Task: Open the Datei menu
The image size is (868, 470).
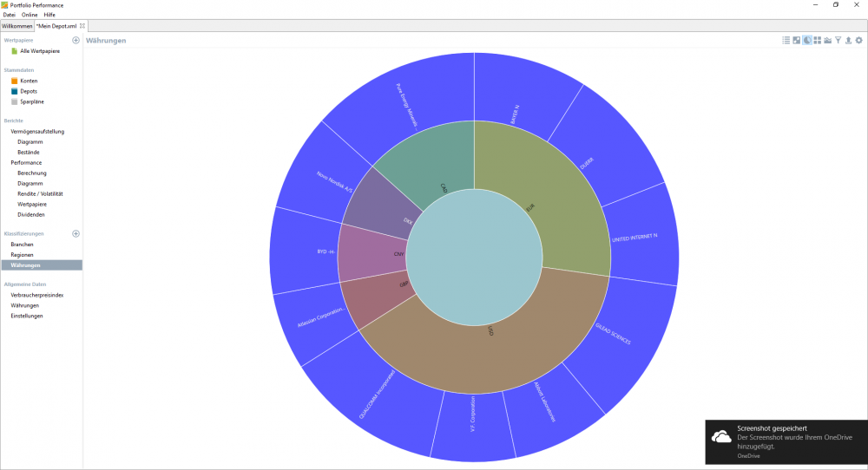Action: tap(10, 15)
